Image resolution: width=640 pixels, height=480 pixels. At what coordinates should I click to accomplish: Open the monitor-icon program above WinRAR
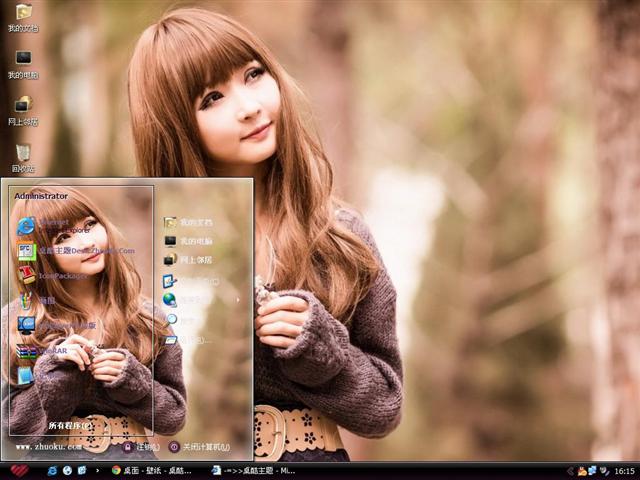(x=56, y=325)
